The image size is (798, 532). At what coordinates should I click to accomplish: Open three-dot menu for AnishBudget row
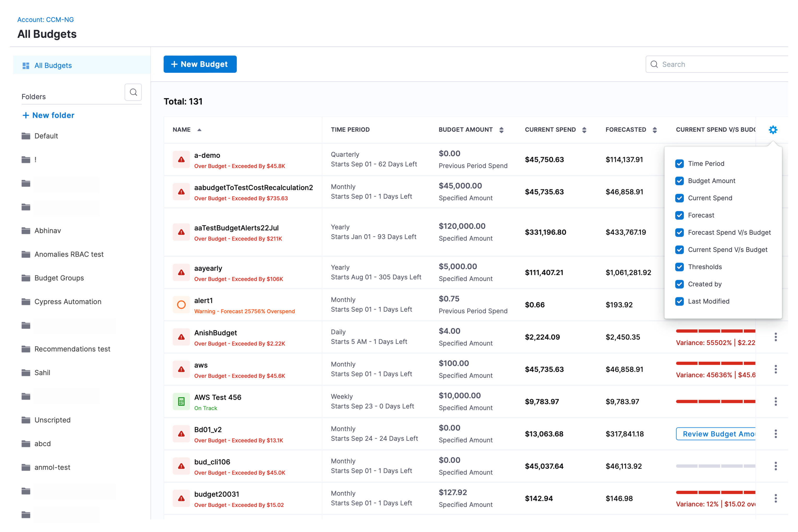point(775,337)
